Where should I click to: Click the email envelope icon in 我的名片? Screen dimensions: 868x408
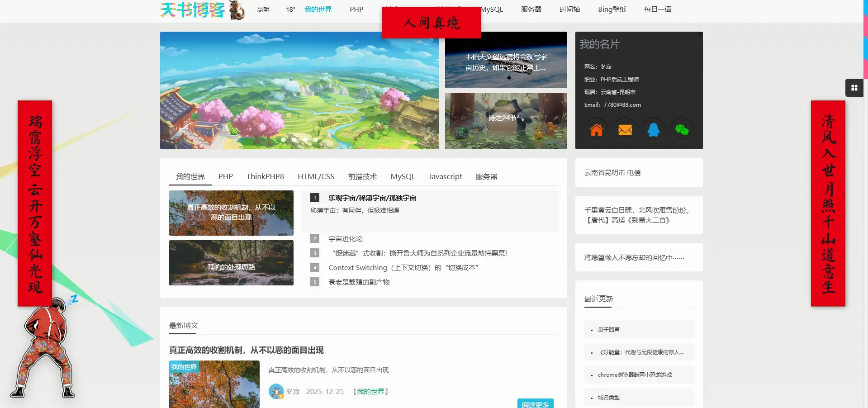click(625, 130)
